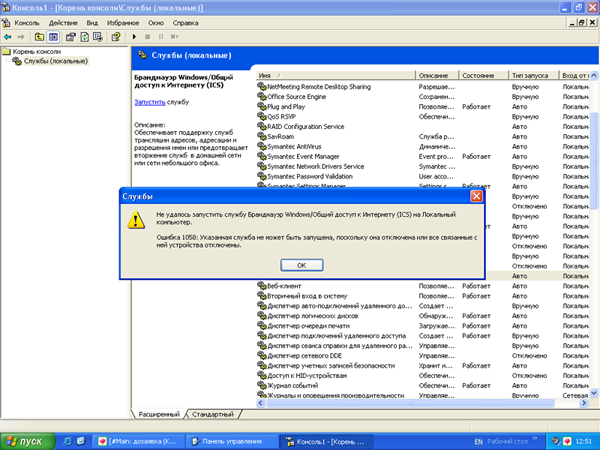The width and height of the screenshot is (600, 450).
Task: Click the Symantec Password Validation service icon
Action: [x=262, y=176]
